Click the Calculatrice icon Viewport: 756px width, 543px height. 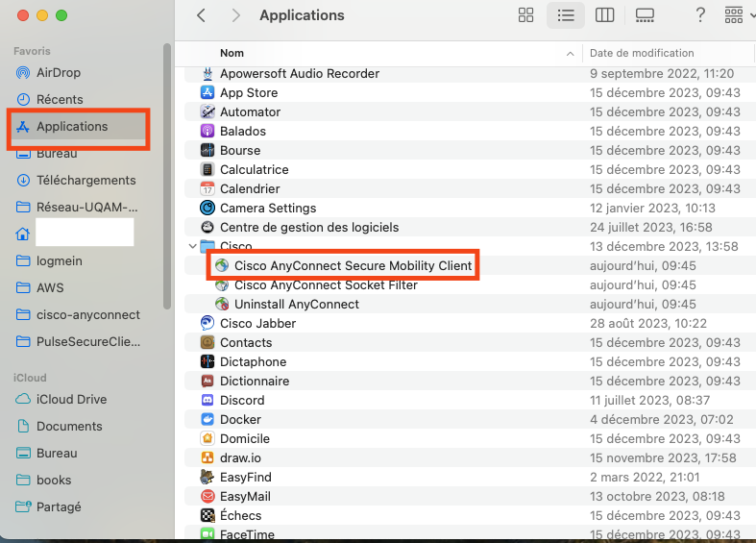click(207, 170)
